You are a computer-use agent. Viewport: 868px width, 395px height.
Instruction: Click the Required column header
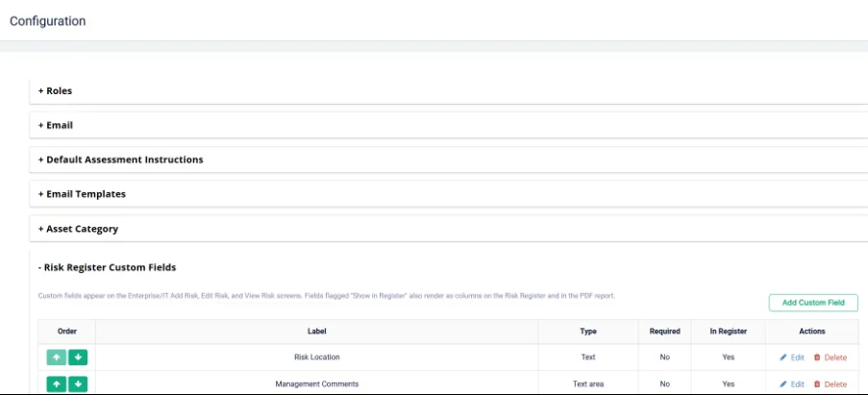coord(665,332)
